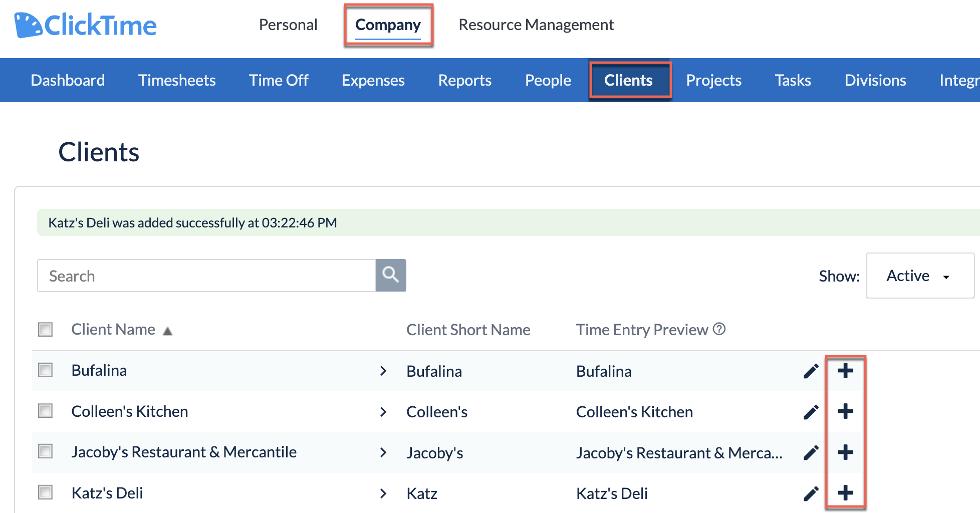Expand Jacoby's Restaurant & Mercantile chevron

[x=383, y=452]
